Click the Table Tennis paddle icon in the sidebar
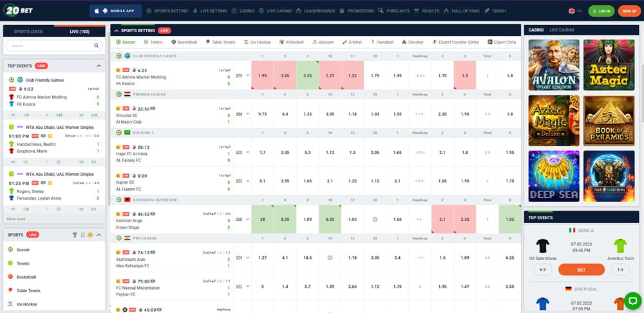644x313 pixels. [10, 290]
